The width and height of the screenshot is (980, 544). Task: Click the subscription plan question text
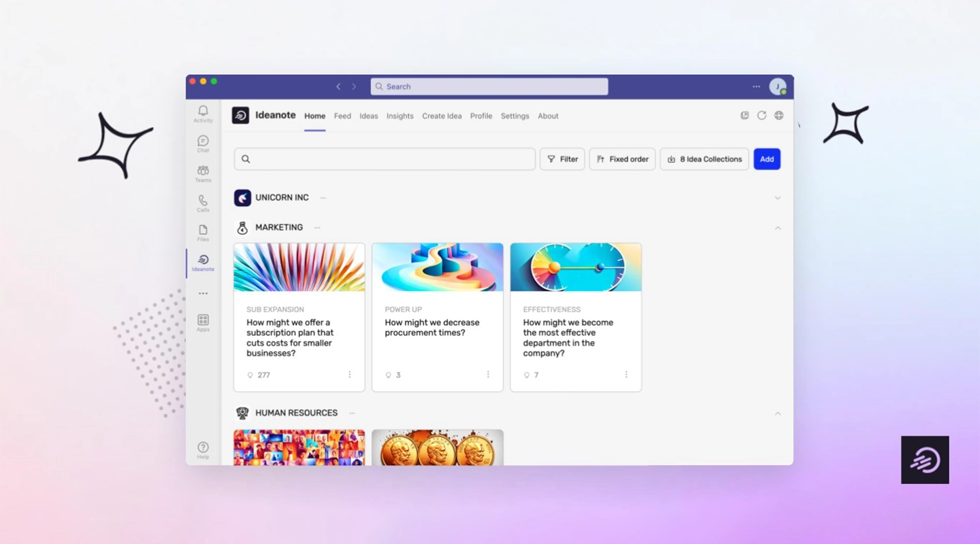coord(290,338)
